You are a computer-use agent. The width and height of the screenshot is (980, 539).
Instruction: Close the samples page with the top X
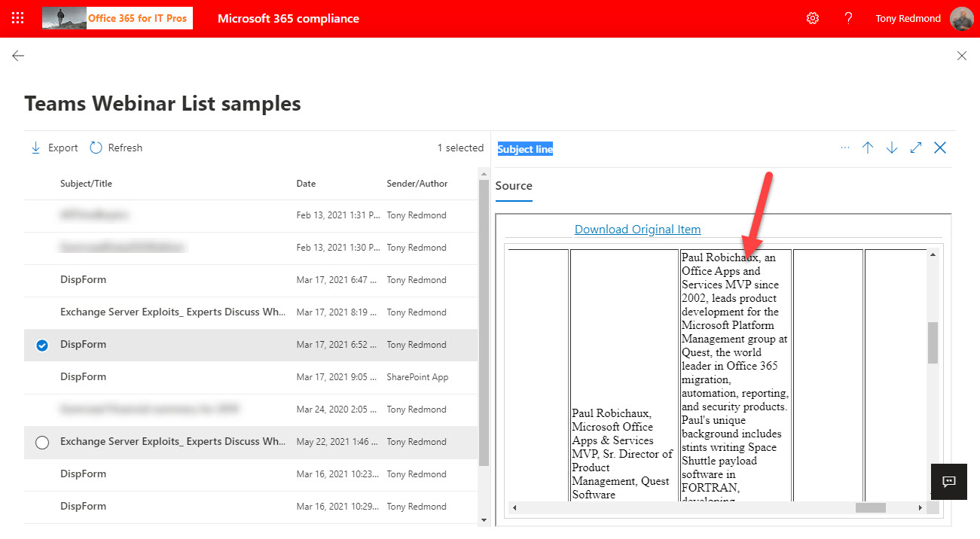click(961, 56)
